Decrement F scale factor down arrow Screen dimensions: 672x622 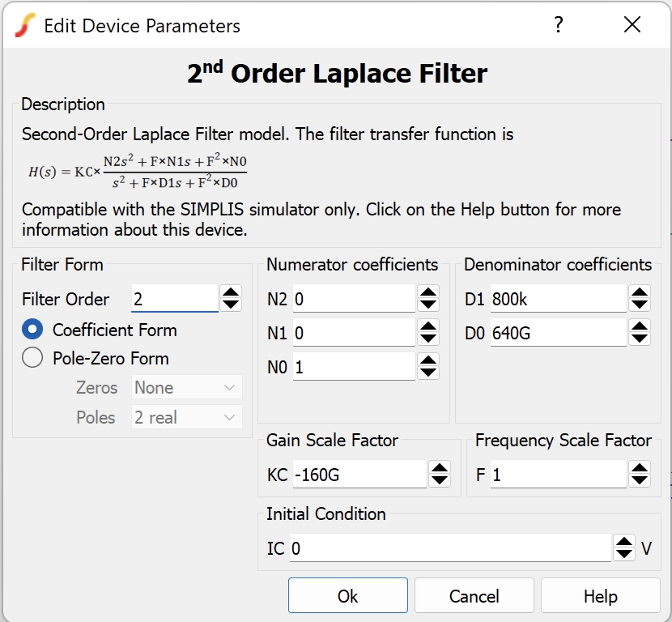tap(640, 480)
